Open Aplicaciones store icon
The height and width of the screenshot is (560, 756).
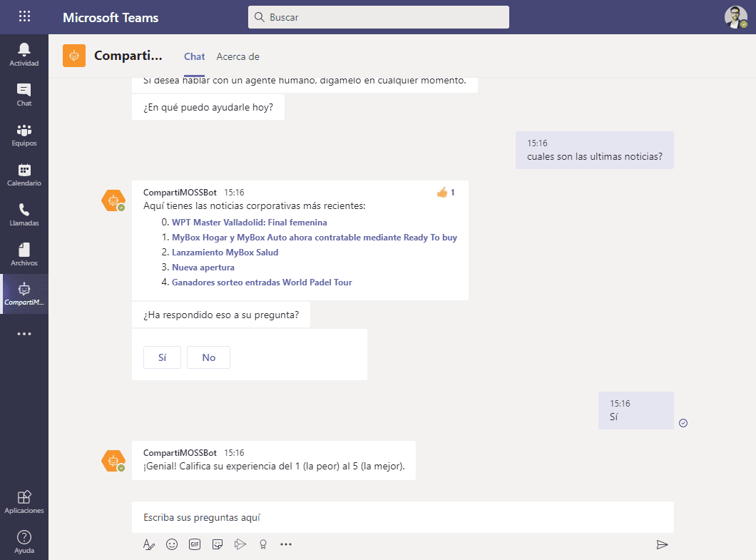pos(24,502)
